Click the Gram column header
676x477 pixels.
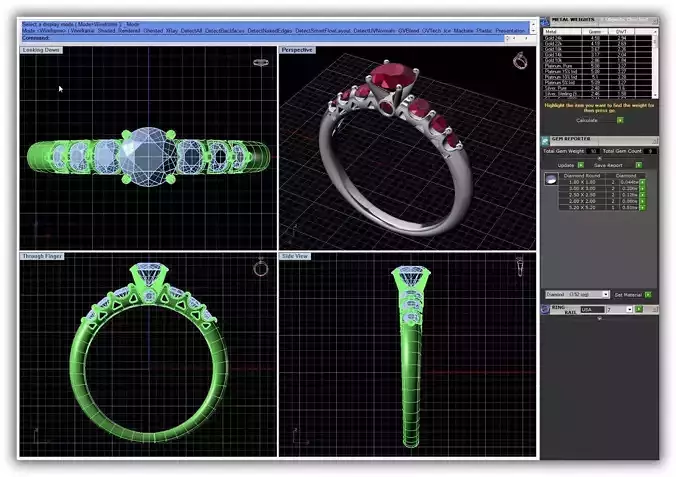click(595, 31)
